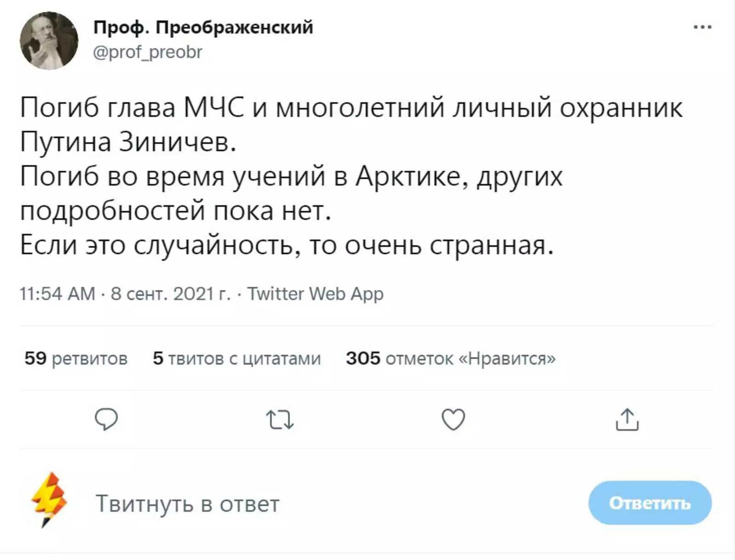Like the tweet with the heart icon
This screenshot has width=735, height=560.
(x=453, y=420)
